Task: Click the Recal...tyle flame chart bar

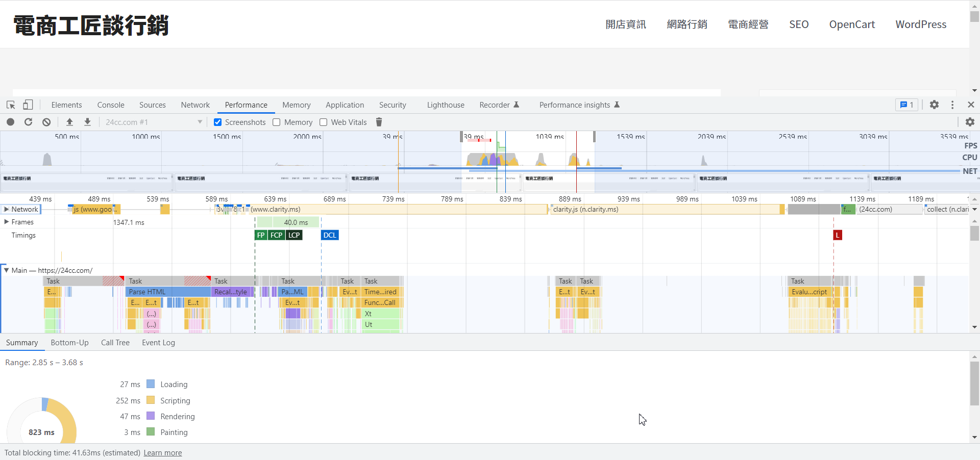Action: click(x=232, y=292)
